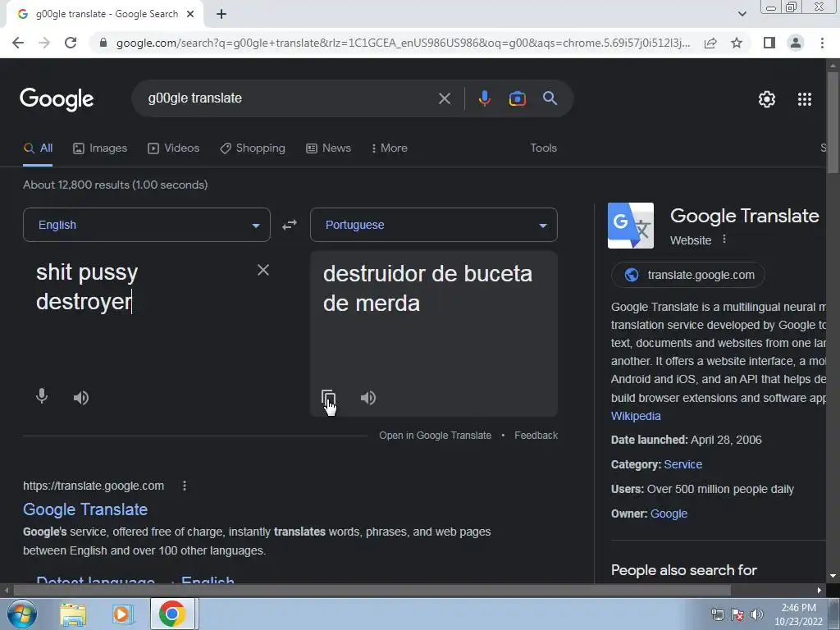Listen to the Portuguese translation
Viewport: 840px width, 630px height.
(x=368, y=398)
